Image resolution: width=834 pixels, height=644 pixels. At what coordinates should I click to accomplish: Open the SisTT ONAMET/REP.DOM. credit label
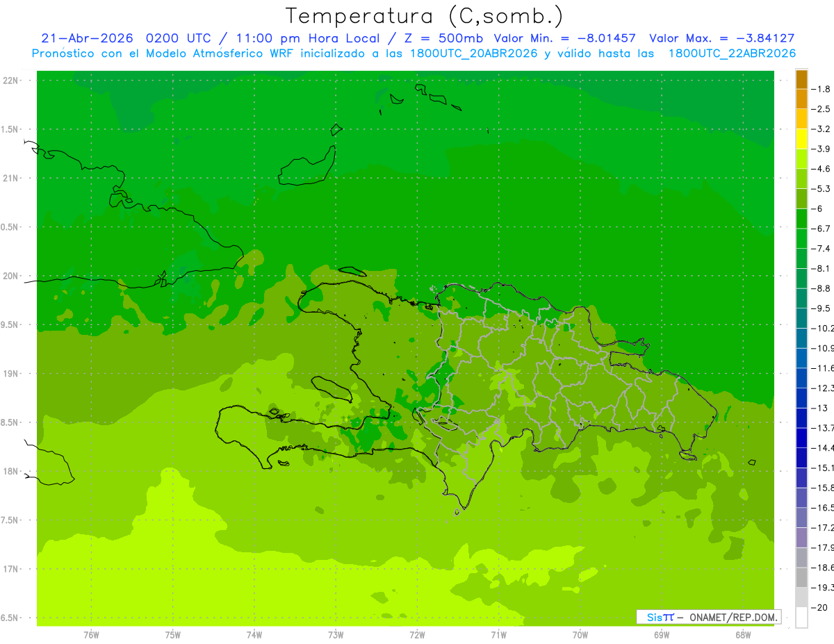click(709, 617)
